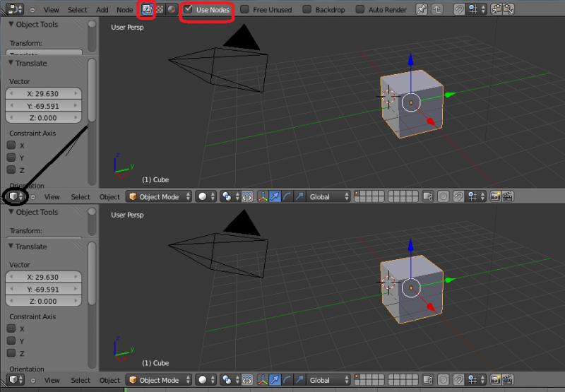Enable the Auto Render checkbox
This screenshot has height=392, width=565.
click(359, 9)
